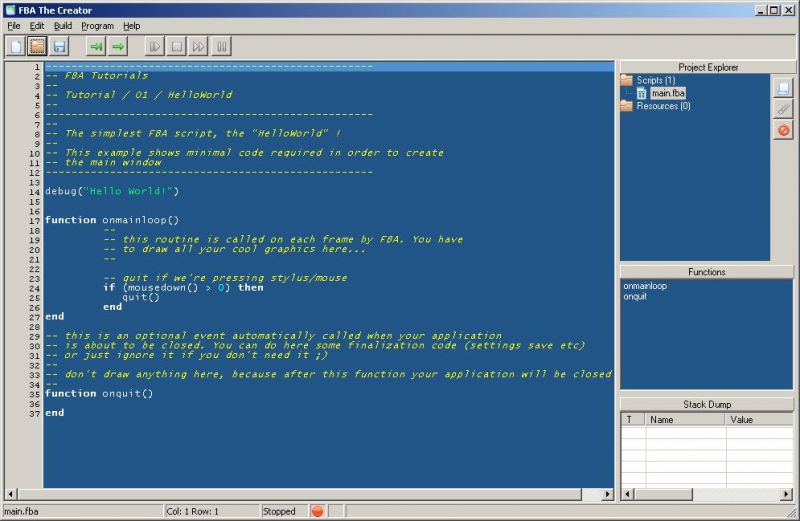The width and height of the screenshot is (800, 521).
Task: Click the Stack Dump panel header
Action: (x=707, y=405)
